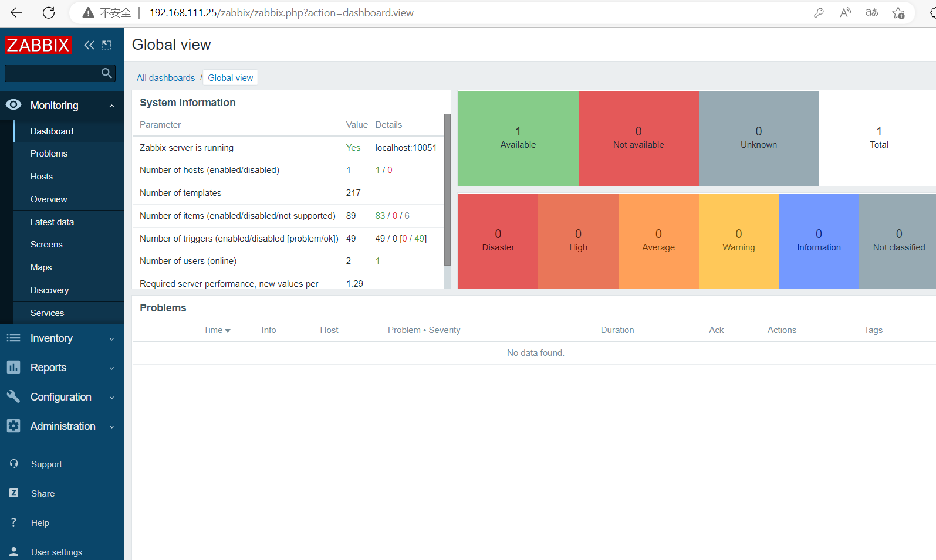
Task: Click the Inventory list icon
Action: click(x=13, y=338)
